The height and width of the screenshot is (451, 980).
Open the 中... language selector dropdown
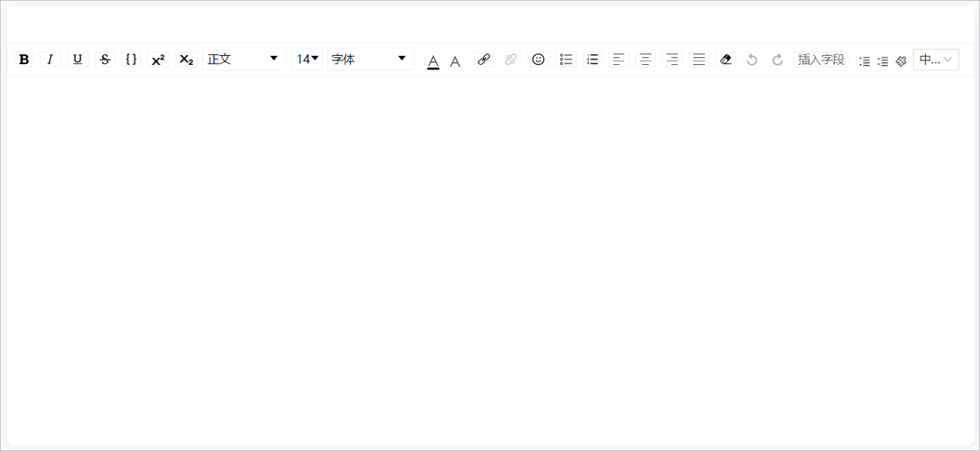936,60
